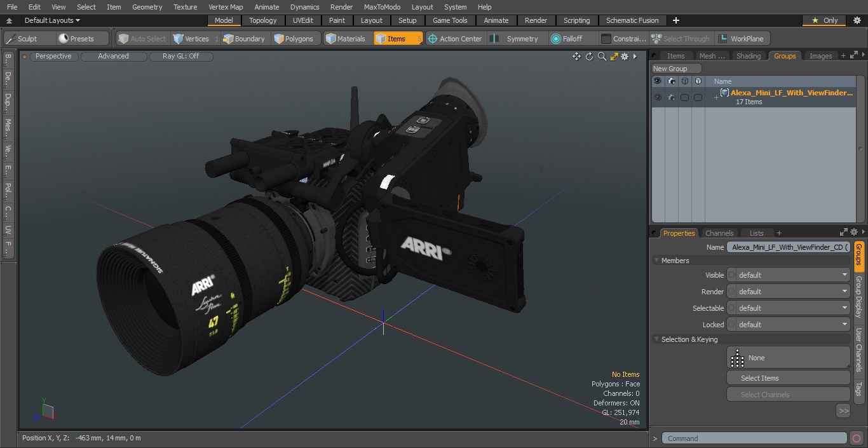
Task: Click the viewport pan (move) icon
Action: pyautogui.click(x=576, y=57)
